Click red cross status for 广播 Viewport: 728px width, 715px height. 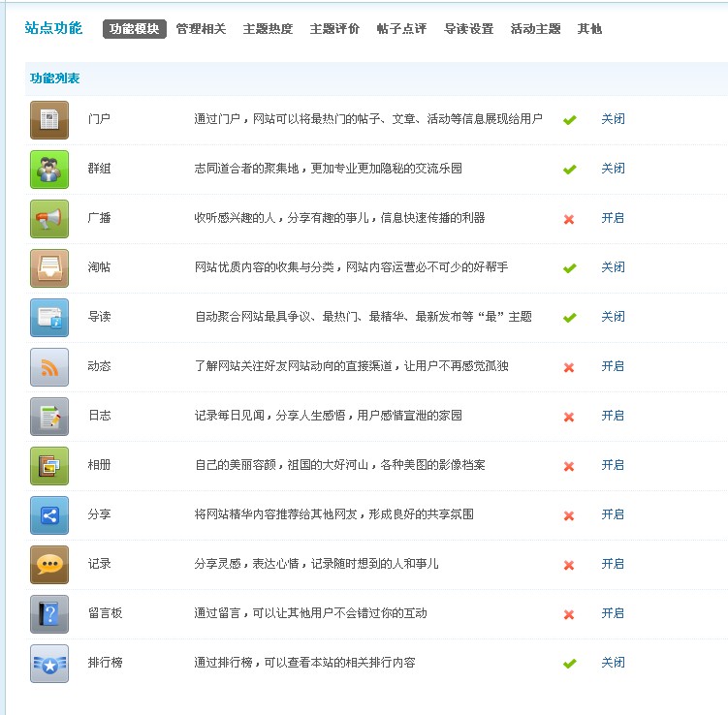coord(569,220)
